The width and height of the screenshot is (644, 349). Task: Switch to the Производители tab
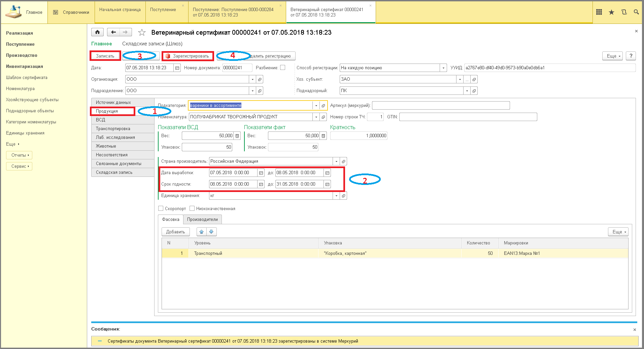[202, 220]
